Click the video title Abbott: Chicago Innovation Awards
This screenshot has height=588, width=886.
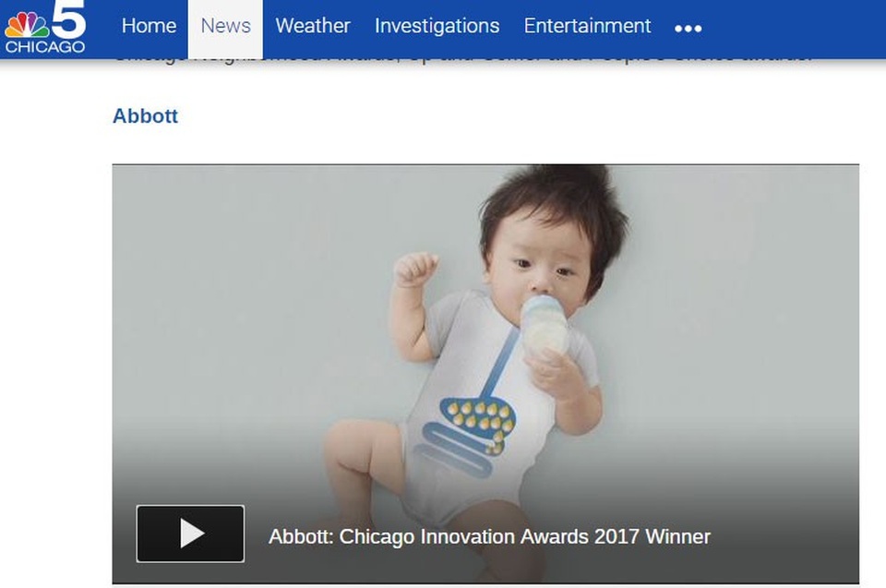(x=489, y=536)
